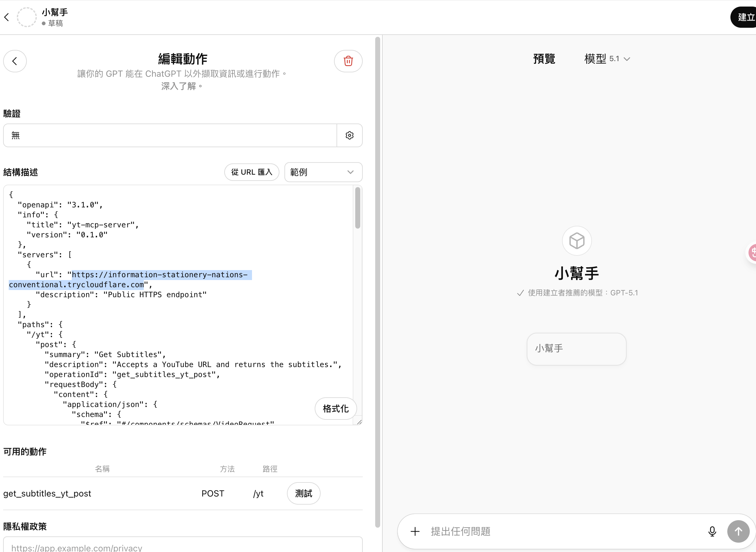Switch to the 預覽 tab

(x=544, y=59)
